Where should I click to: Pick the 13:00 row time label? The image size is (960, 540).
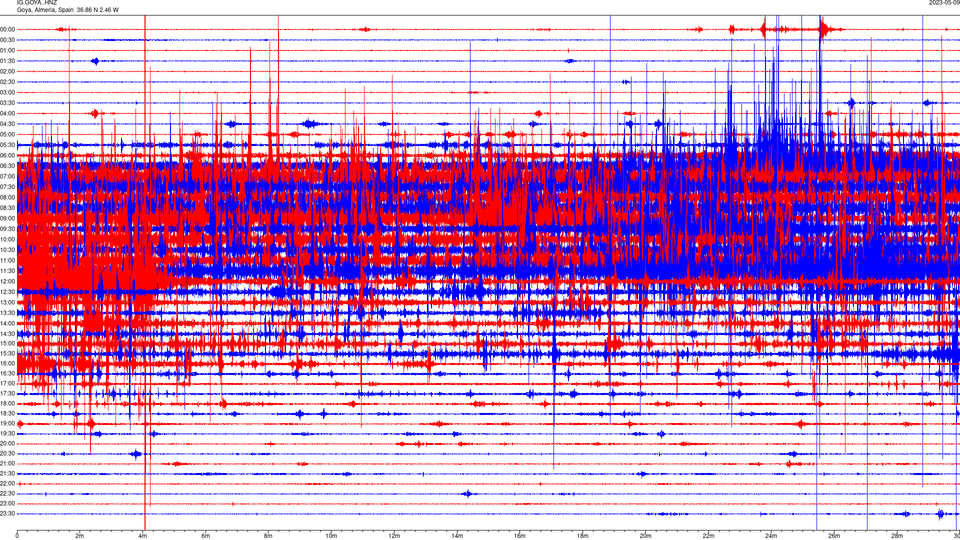[x=8, y=302]
